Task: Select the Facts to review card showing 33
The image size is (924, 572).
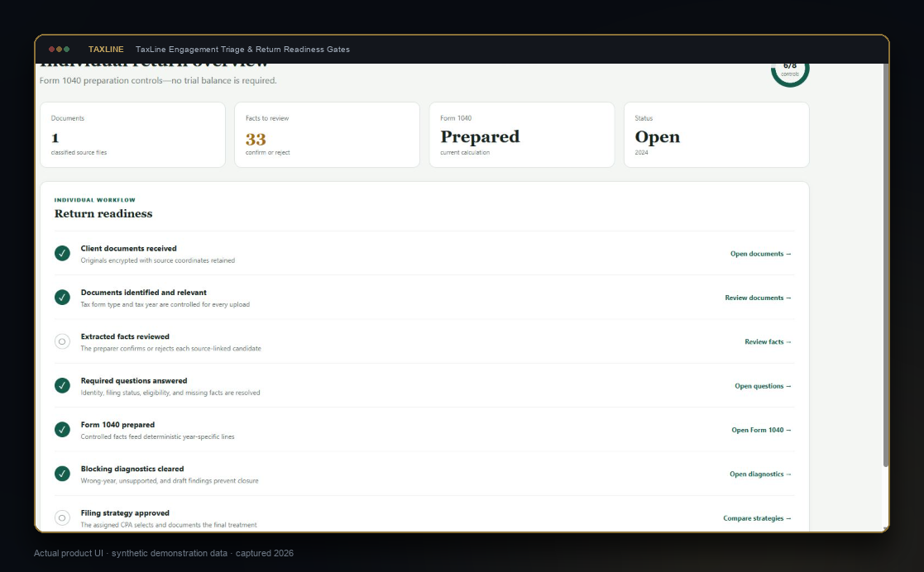Action: pyautogui.click(x=327, y=135)
